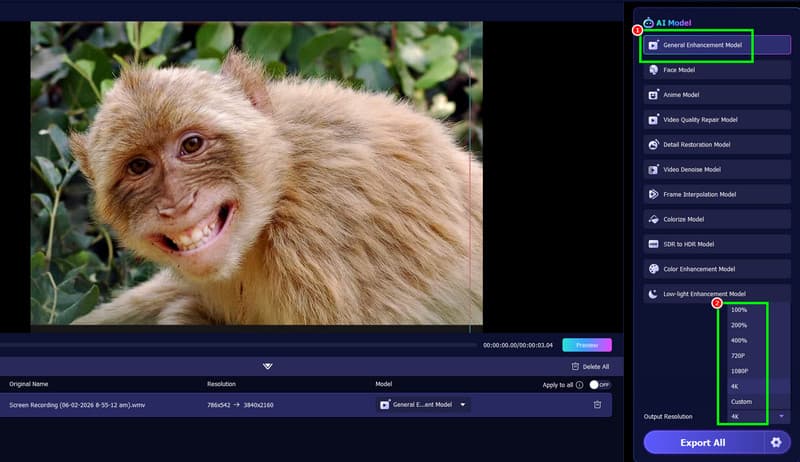Click the video playback progress bar
Viewport: 800px width, 462px height.
tap(237, 345)
